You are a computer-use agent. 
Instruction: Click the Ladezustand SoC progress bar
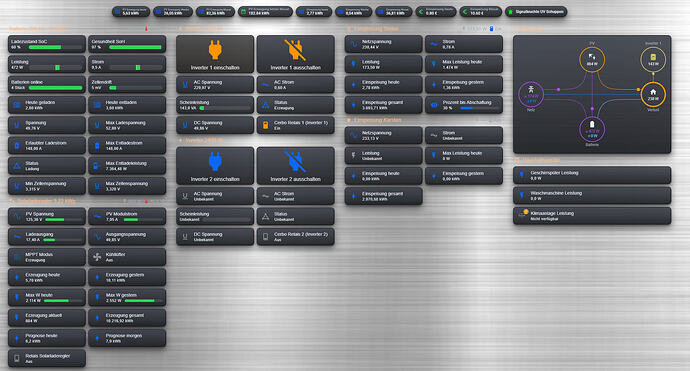(x=54, y=47)
